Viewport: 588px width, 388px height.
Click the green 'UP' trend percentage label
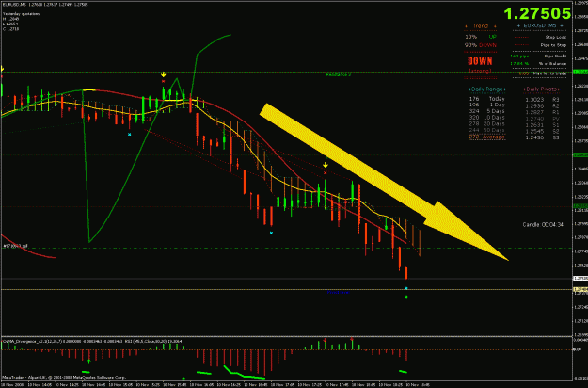coord(492,37)
